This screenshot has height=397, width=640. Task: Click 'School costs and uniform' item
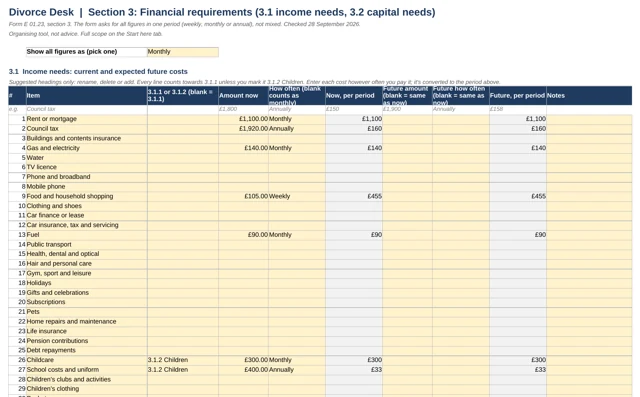pyautogui.click(x=87, y=370)
